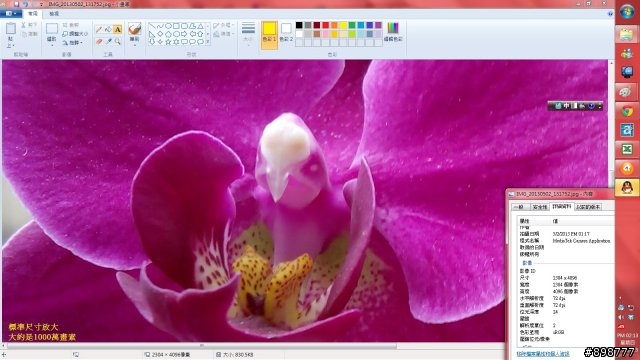
Task: Pick the purple color swatch
Action: 378,25
